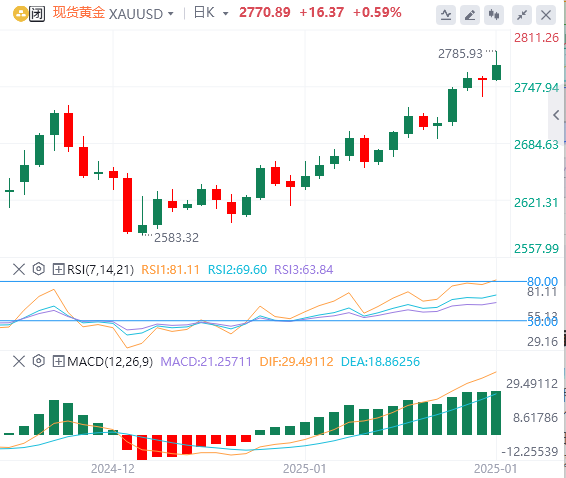Open MACD indicator settings gear
The image size is (566, 478).
pyautogui.click(x=38, y=361)
